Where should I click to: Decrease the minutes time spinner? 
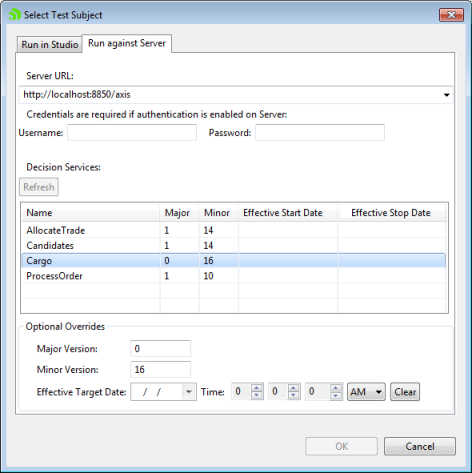[293, 395]
